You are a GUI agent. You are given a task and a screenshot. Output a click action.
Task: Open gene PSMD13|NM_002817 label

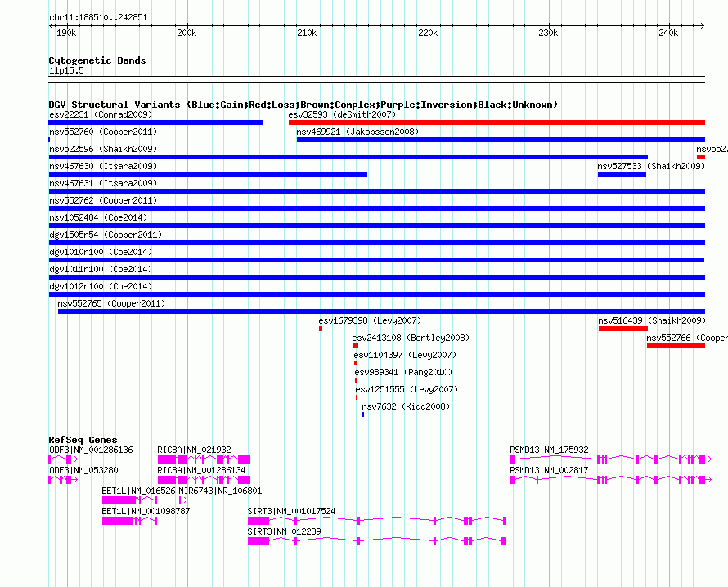549,471
